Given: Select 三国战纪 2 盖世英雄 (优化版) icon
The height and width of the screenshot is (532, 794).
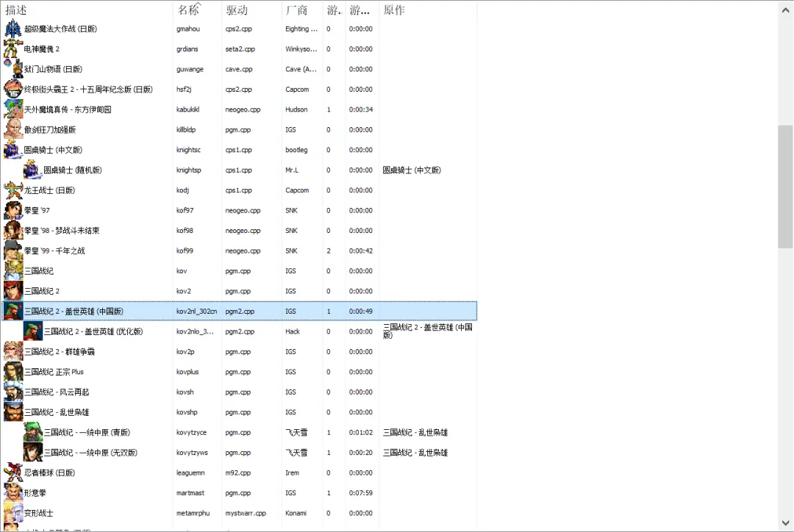Looking at the screenshot, I should (33, 331).
